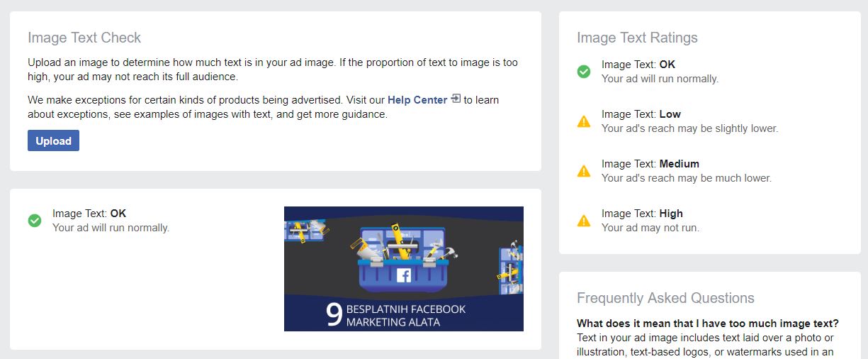Screen dimensions: 868x359
Task: Click the warning icon beside Image Text: Low
Action: [584, 121]
